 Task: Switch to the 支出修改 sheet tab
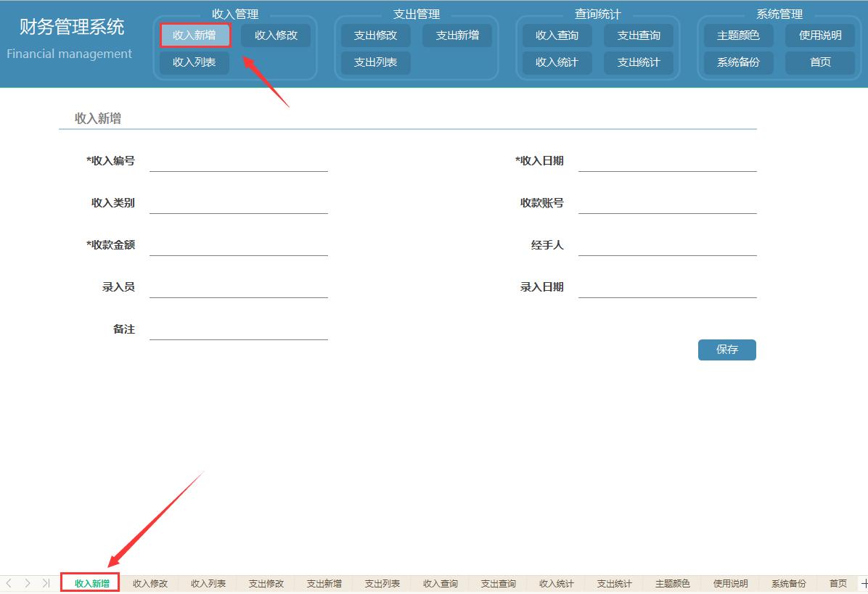[x=265, y=582]
